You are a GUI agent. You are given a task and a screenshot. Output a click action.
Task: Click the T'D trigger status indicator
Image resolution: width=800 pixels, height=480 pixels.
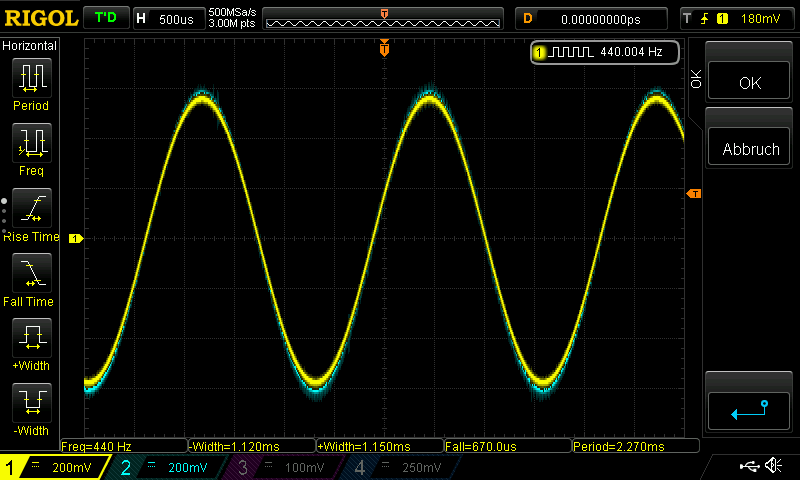point(106,18)
